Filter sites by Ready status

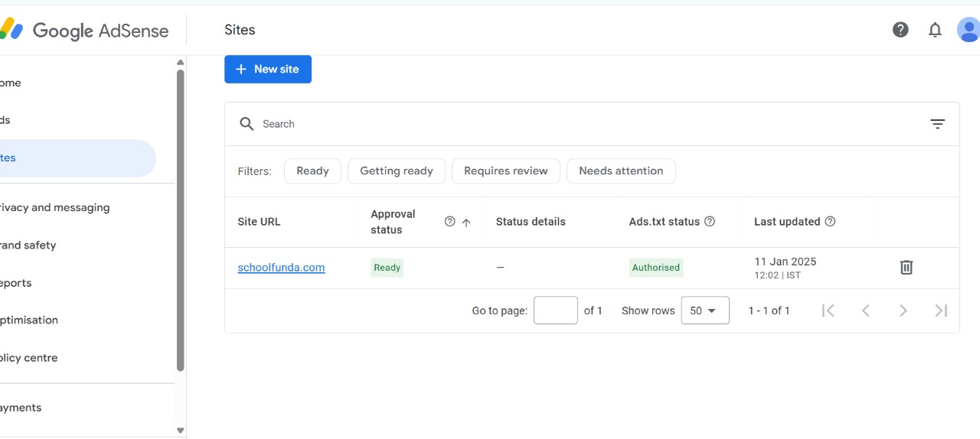coord(312,171)
